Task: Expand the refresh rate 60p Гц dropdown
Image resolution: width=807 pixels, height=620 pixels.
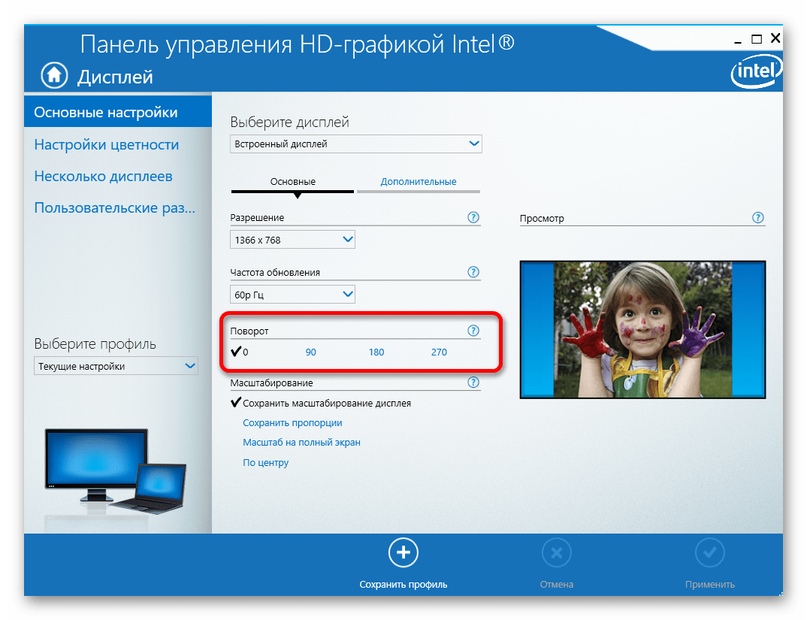Action: pyautogui.click(x=292, y=294)
